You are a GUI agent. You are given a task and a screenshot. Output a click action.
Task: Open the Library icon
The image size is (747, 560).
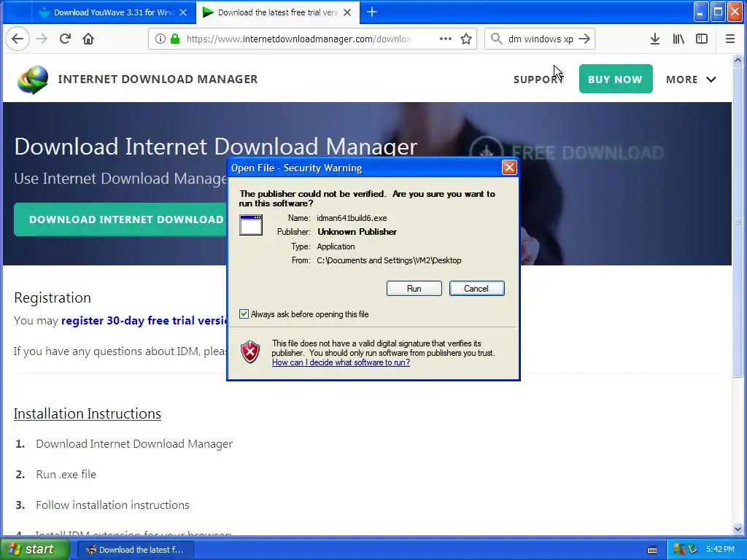click(x=678, y=39)
